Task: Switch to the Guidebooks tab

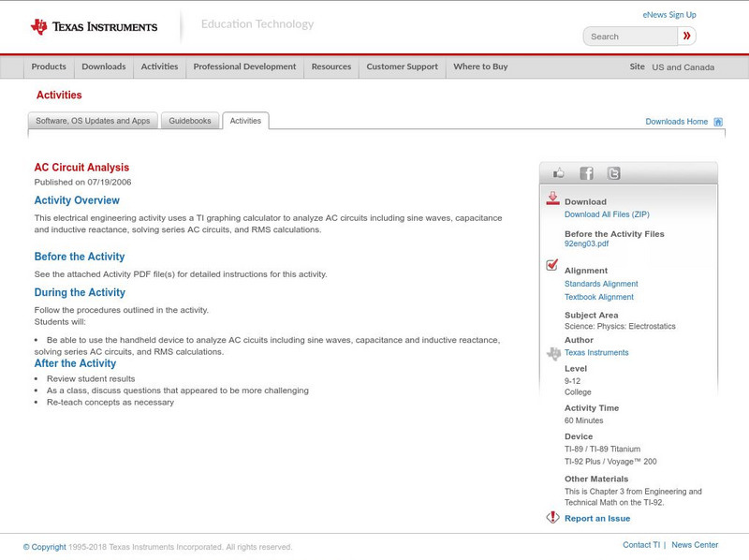Action: 190,121
